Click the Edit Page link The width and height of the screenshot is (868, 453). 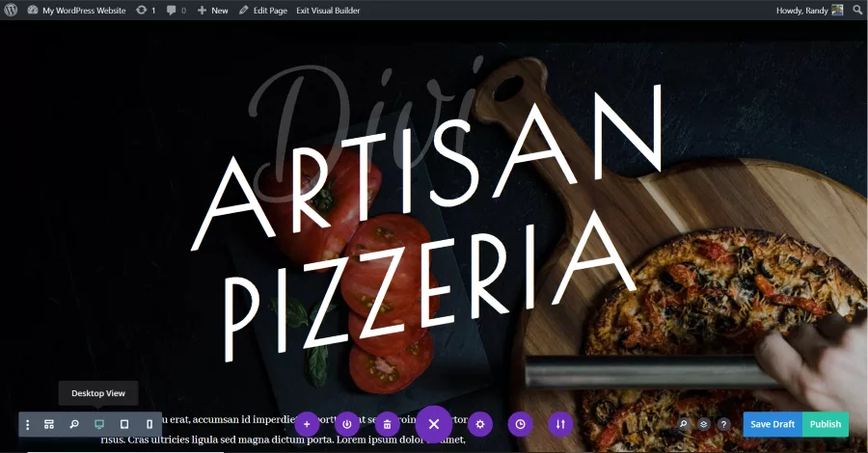pyautogui.click(x=263, y=10)
